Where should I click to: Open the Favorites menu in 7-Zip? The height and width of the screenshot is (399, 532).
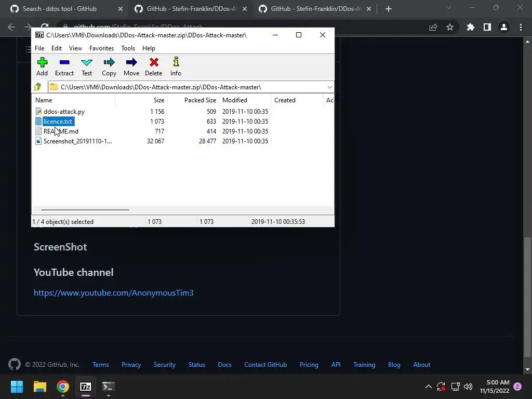pyautogui.click(x=101, y=48)
